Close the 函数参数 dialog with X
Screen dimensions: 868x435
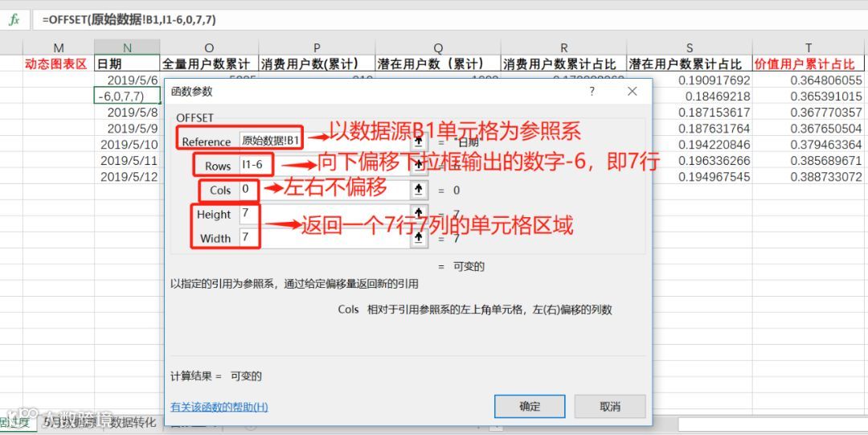[x=633, y=92]
